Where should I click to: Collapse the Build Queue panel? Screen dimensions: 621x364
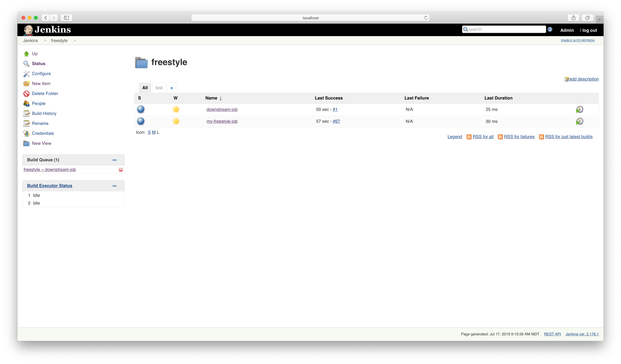115,160
